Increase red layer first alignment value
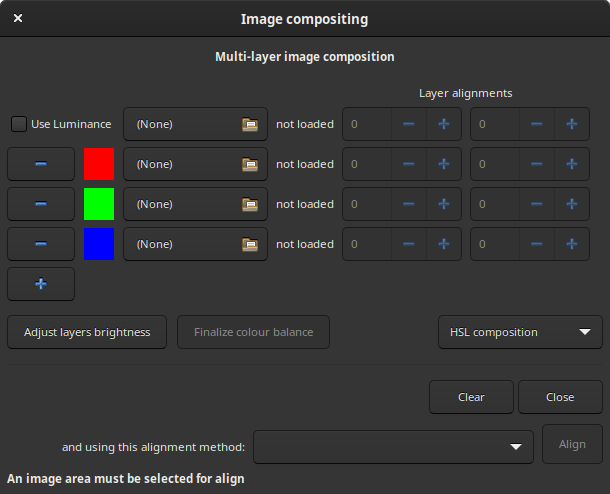The image size is (610, 494). coord(444,164)
